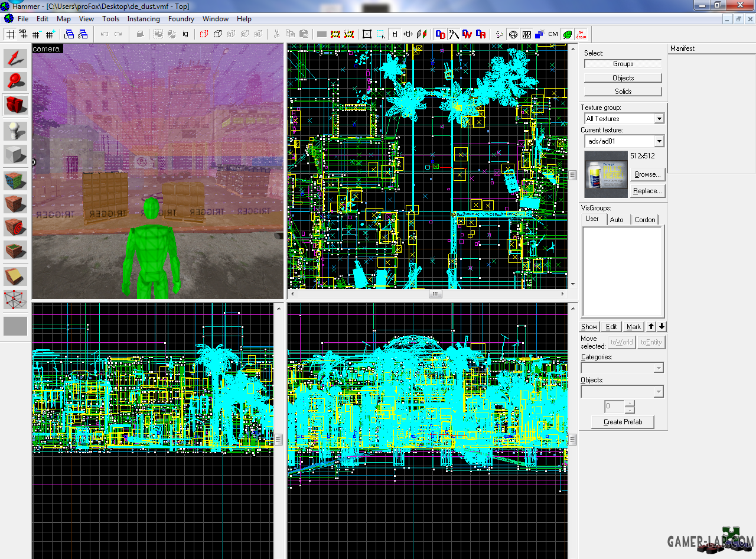
Task: Click the larger grid size icon
Action: point(50,34)
